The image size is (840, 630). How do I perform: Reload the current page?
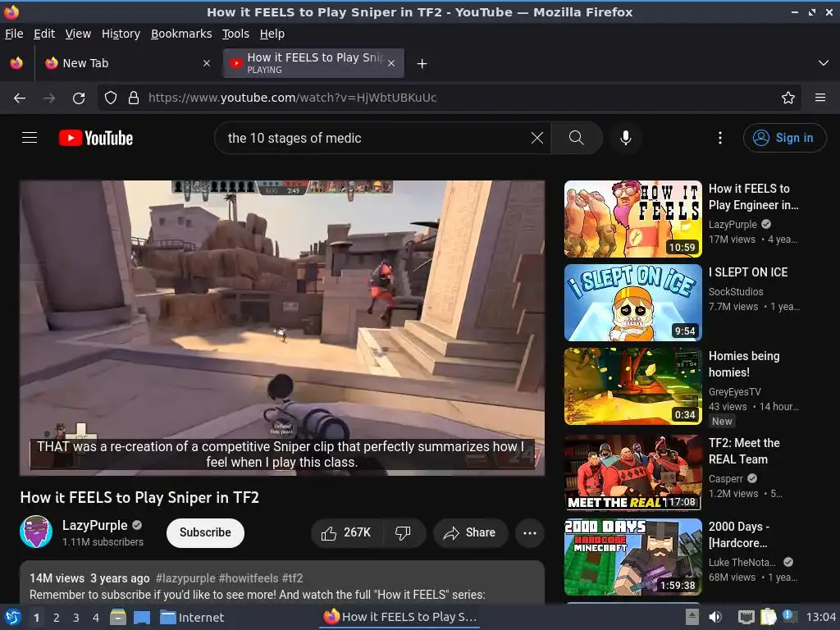pos(79,98)
